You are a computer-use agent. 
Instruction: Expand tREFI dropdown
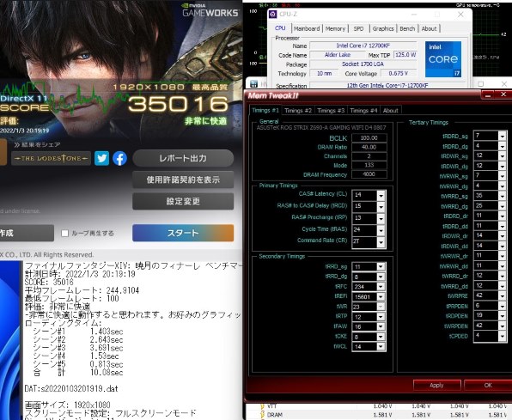tap(381, 297)
